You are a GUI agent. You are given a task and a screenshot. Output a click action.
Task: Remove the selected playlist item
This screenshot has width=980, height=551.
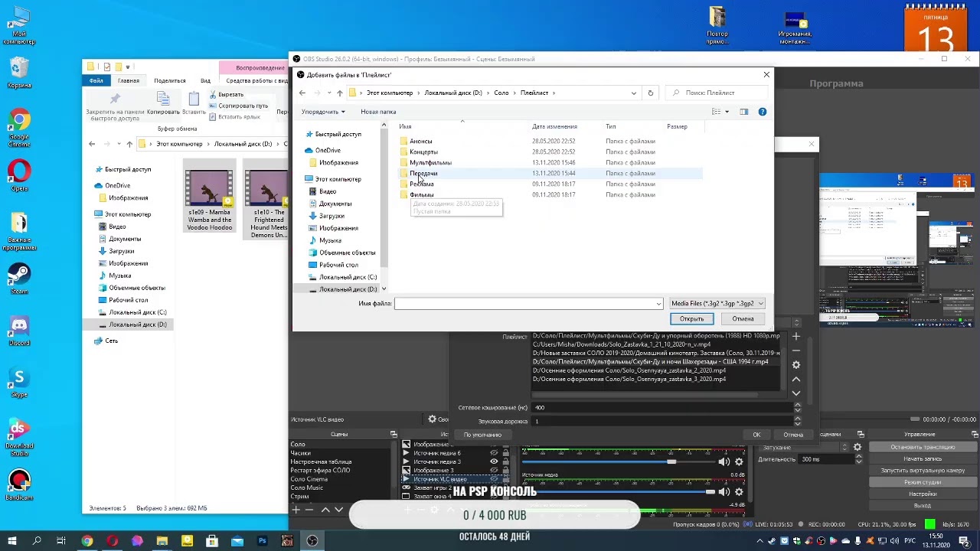click(x=796, y=350)
